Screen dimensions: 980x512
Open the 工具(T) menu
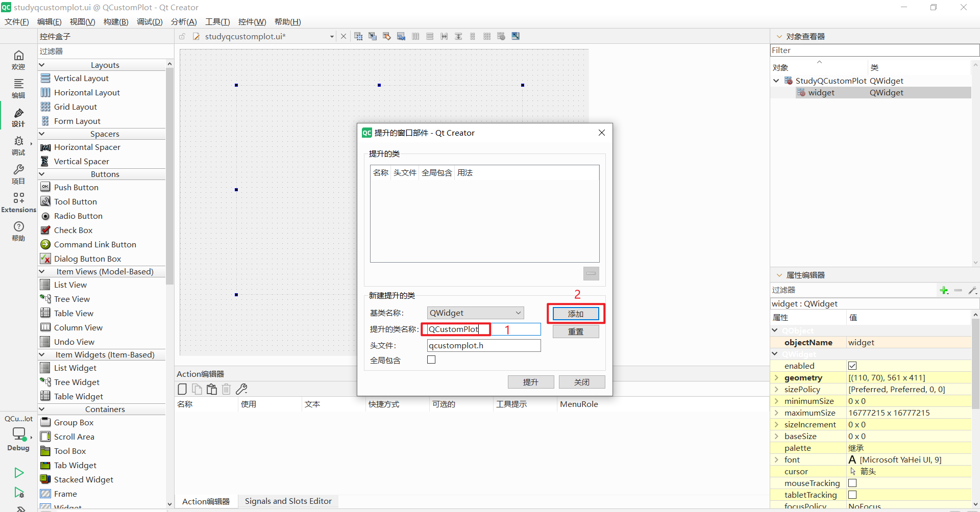[217, 22]
